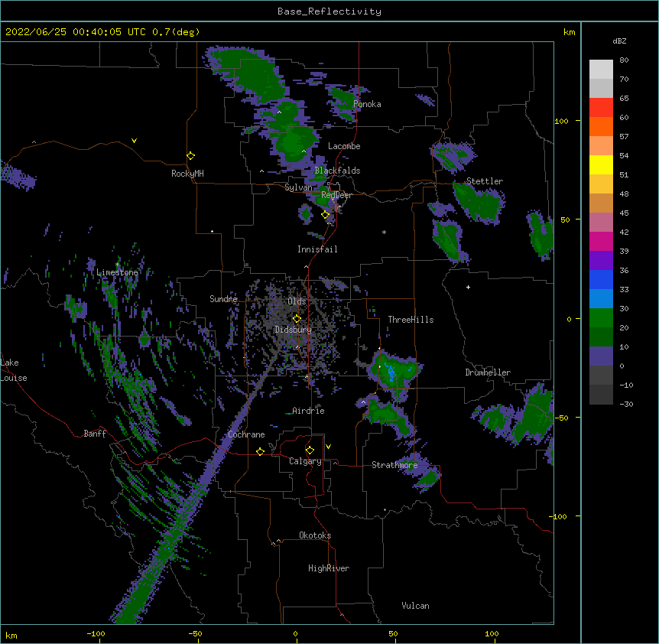The width and height of the screenshot is (659, 644).
Task: Click the blue storm core south of ThreeHills
Action: 391,373
